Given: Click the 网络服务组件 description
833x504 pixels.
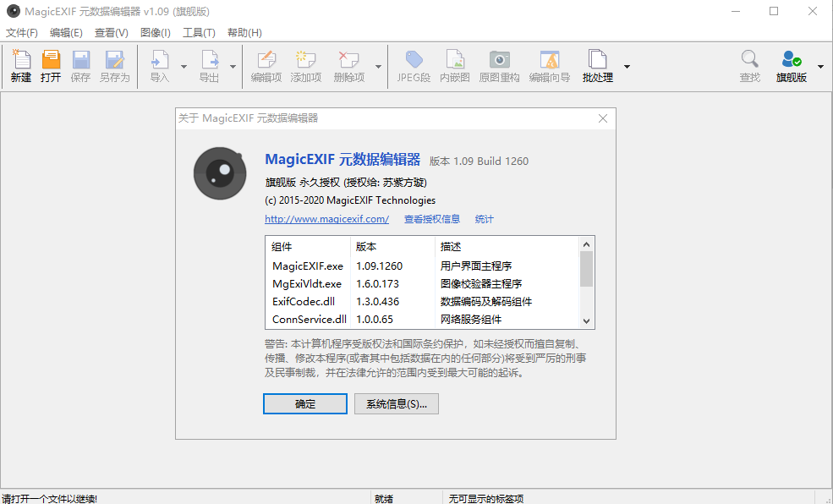Looking at the screenshot, I should click(471, 319).
